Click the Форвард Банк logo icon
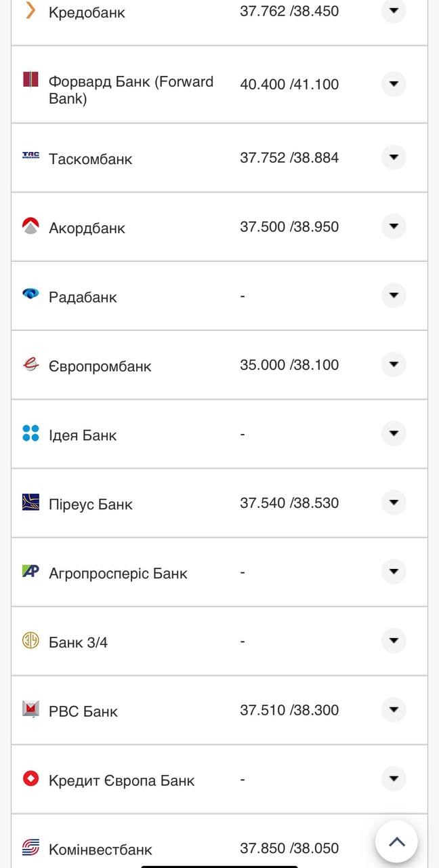The image size is (439, 868). (30, 79)
